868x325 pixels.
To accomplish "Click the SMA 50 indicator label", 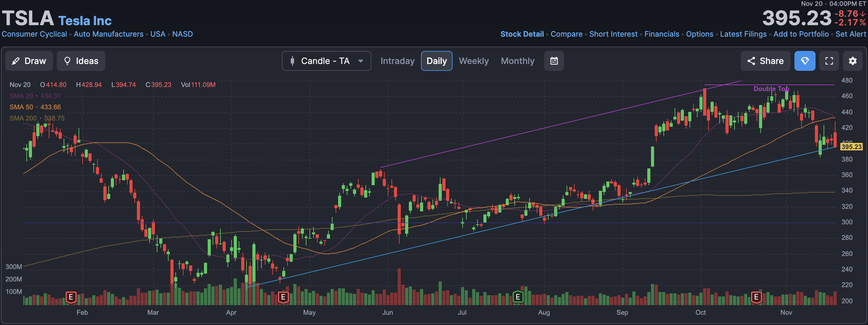I will (x=21, y=107).
